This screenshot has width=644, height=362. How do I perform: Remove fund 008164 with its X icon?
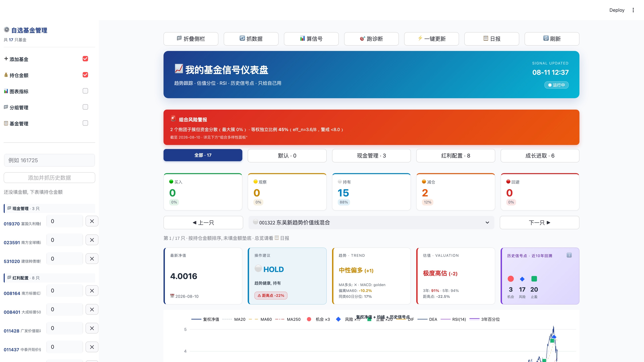click(x=92, y=291)
